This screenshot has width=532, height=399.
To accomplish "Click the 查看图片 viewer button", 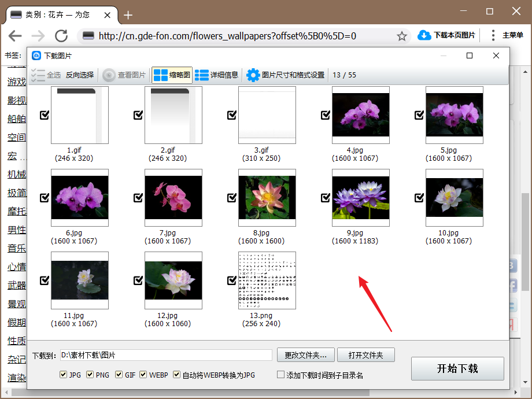I will [x=124, y=75].
